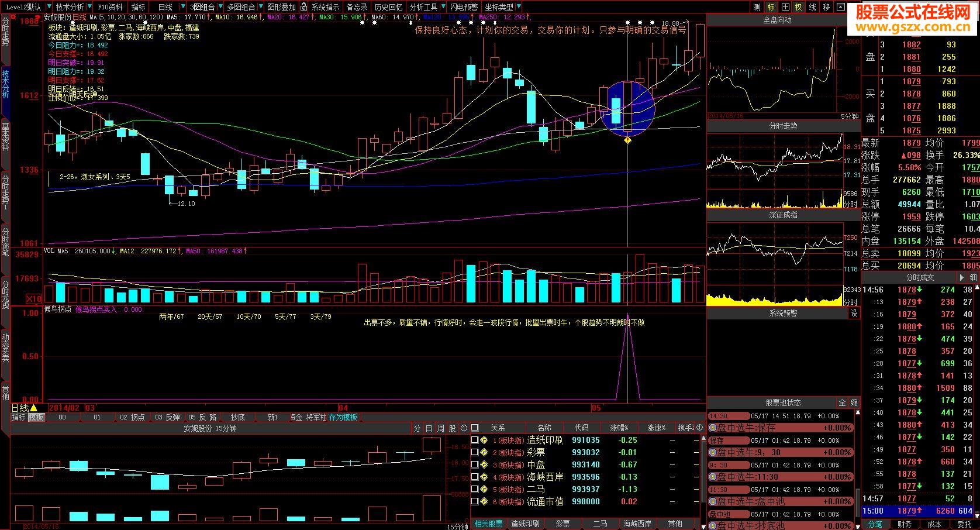The width and height of the screenshot is (980, 530).
Task: Click the lock icon beside 图形叠加
Action: 304,7
